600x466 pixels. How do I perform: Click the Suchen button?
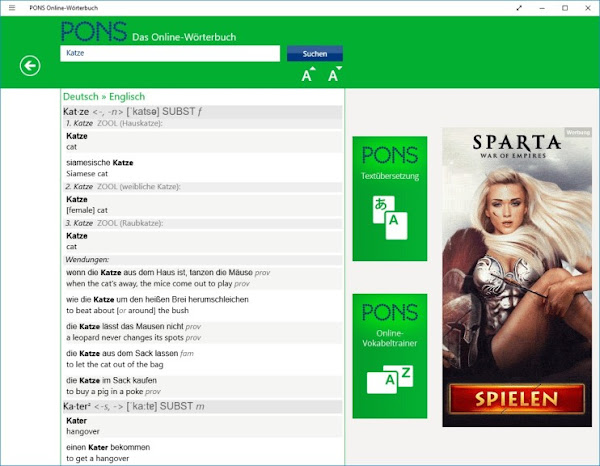(315, 54)
